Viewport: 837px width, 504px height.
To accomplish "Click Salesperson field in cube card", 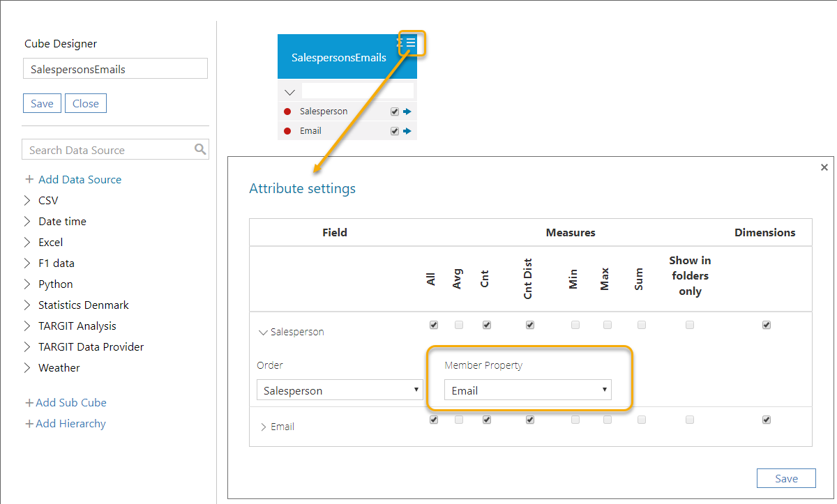I will pos(324,112).
